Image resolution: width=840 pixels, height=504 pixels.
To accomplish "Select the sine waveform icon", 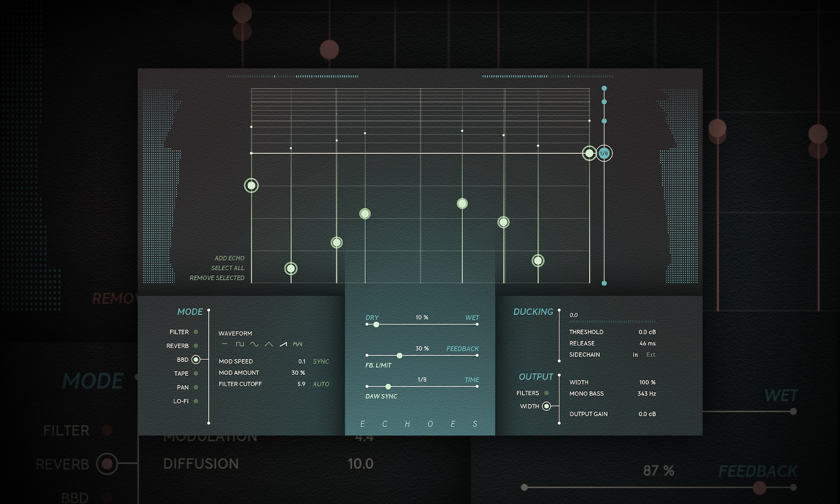I will click(254, 344).
